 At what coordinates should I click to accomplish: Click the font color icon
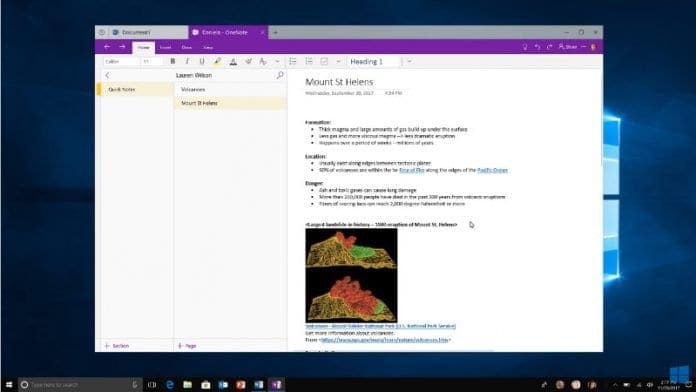[x=233, y=62]
